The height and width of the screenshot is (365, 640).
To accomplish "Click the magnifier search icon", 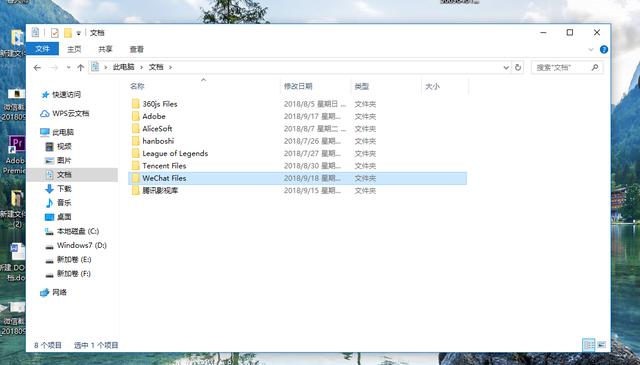I will click(x=595, y=67).
